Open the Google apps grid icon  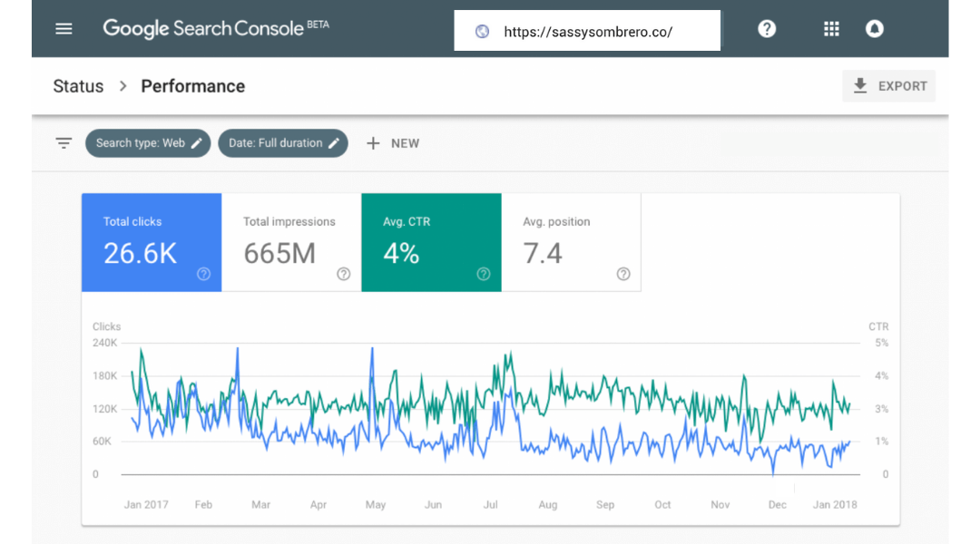tap(831, 29)
